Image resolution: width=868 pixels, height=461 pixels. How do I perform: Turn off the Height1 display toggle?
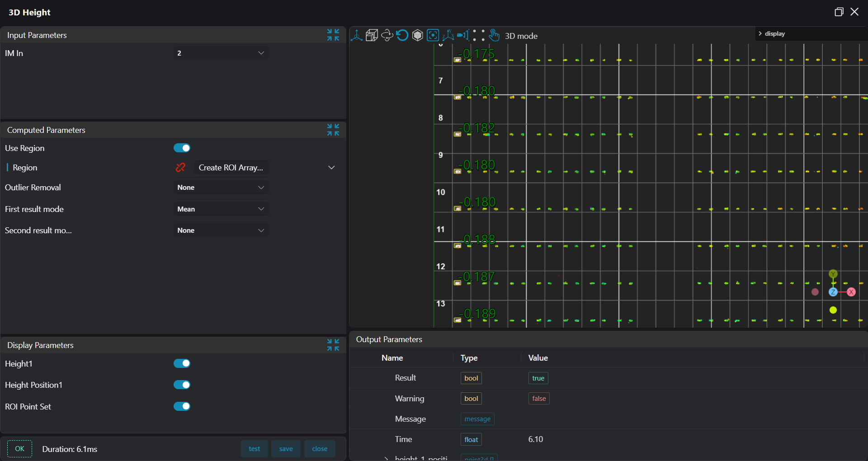(182, 363)
